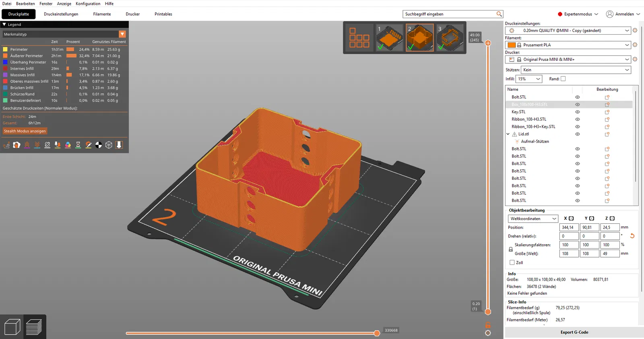Toggle retractions display (upward chevrons icon)
This screenshot has width=644, height=339.
[x=27, y=145]
